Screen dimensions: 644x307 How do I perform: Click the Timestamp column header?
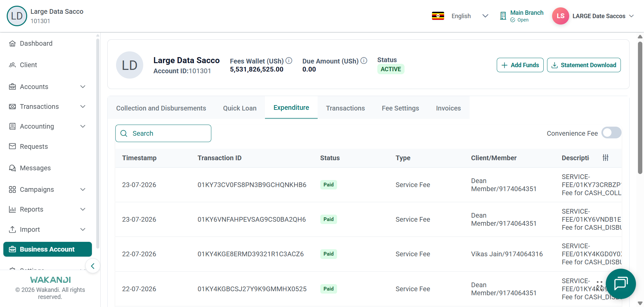tap(139, 158)
